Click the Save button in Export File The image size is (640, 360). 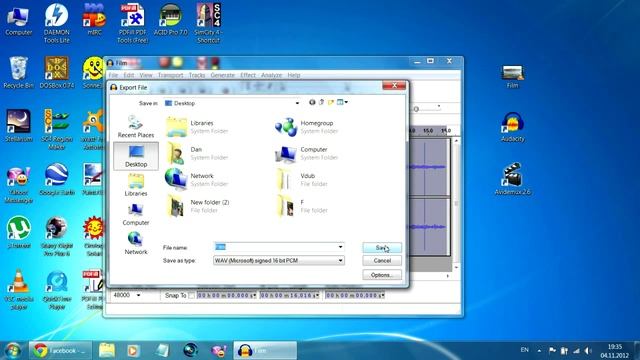[382, 247]
